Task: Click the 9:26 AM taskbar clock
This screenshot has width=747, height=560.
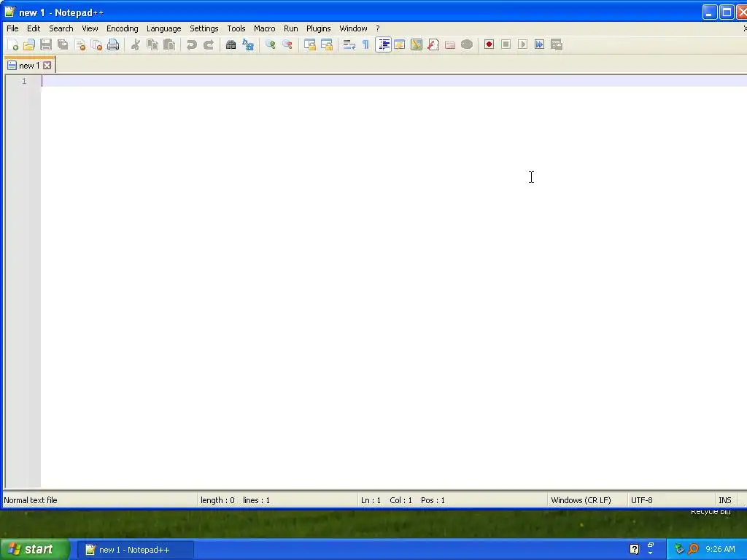Action: click(x=720, y=550)
